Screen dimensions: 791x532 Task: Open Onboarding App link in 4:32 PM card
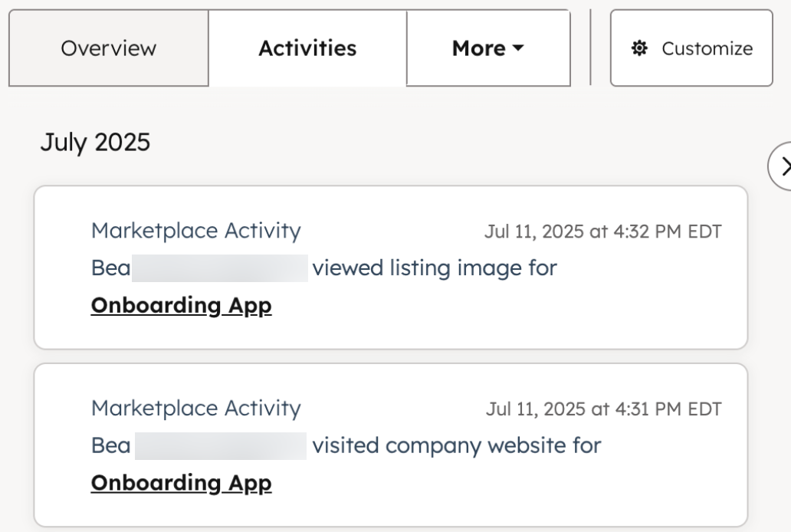181,305
